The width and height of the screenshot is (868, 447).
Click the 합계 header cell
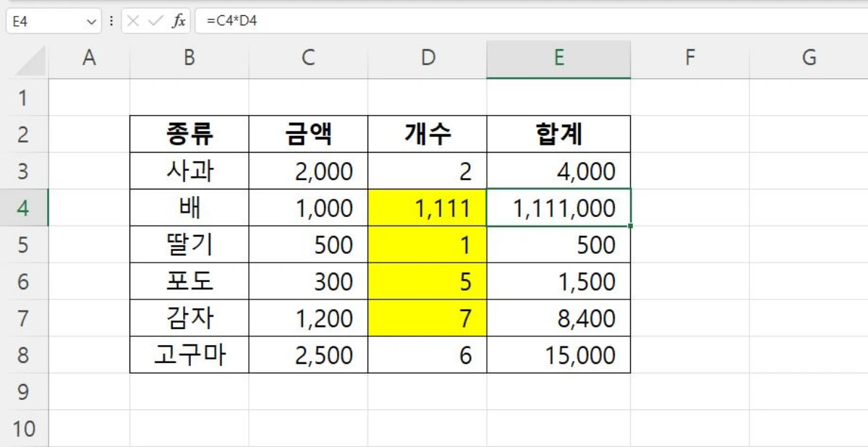559,133
